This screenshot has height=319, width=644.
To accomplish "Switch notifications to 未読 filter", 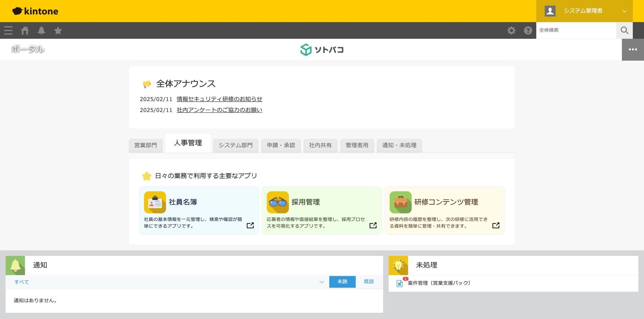I will coord(342,282).
